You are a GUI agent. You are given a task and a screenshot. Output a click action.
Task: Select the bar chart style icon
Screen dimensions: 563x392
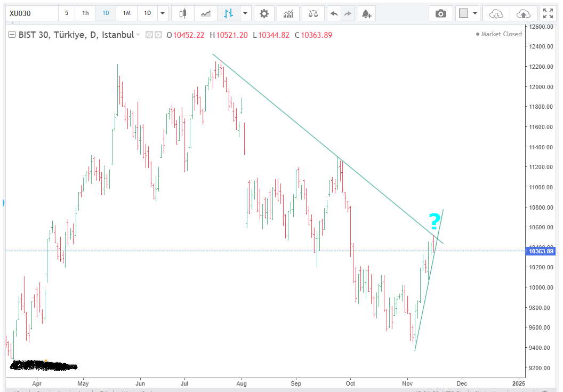coord(228,13)
